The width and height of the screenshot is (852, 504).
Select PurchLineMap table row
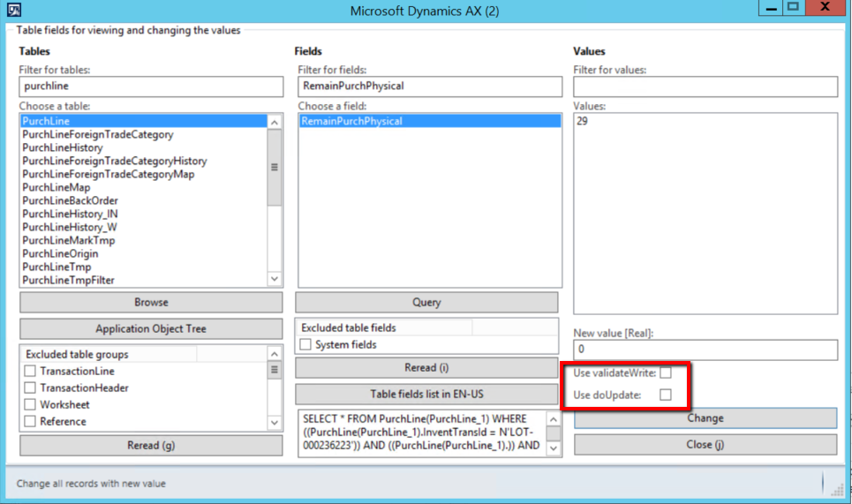(x=144, y=187)
